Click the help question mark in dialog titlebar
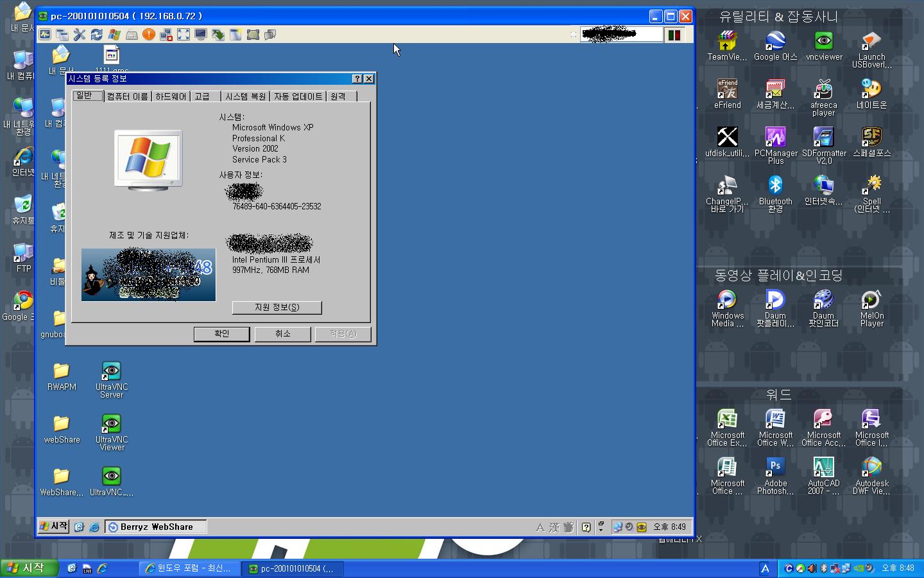 tap(357, 78)
